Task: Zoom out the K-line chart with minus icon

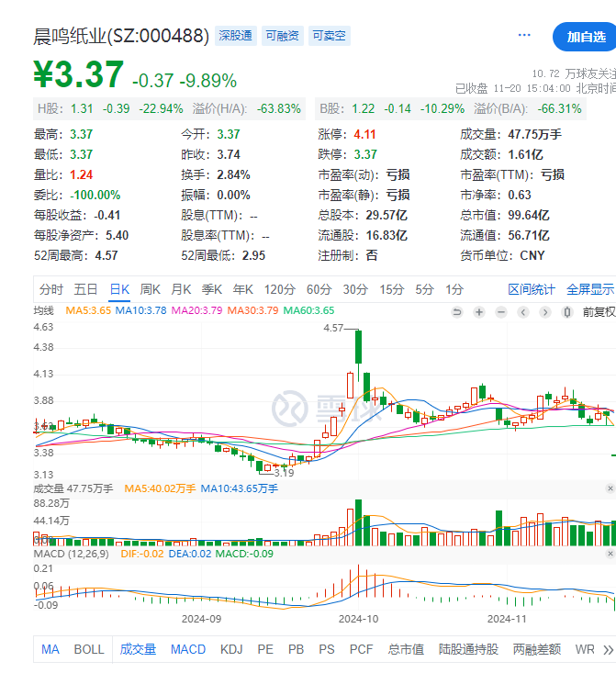Action: (x=501, y=312)
